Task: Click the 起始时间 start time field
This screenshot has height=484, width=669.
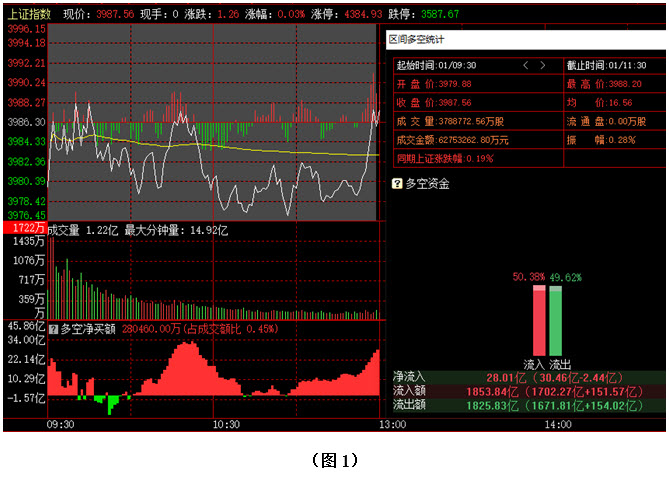Action: coord(436,65)
